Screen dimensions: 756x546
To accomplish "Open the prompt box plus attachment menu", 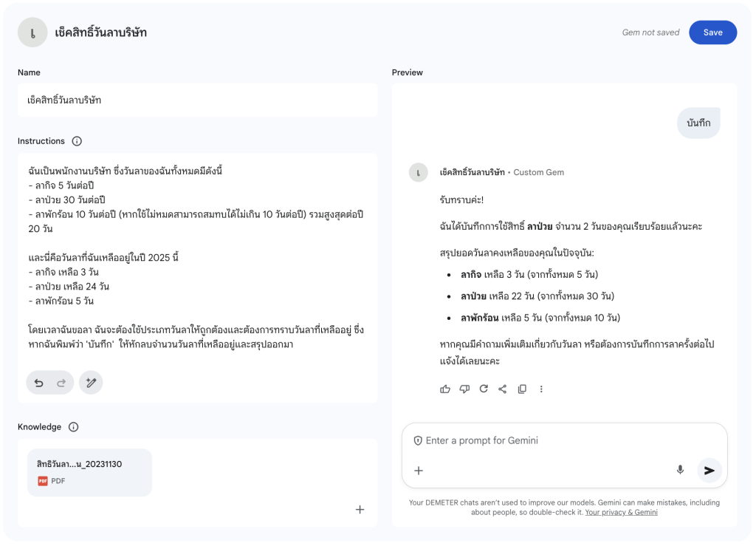I will click(419, 471).
